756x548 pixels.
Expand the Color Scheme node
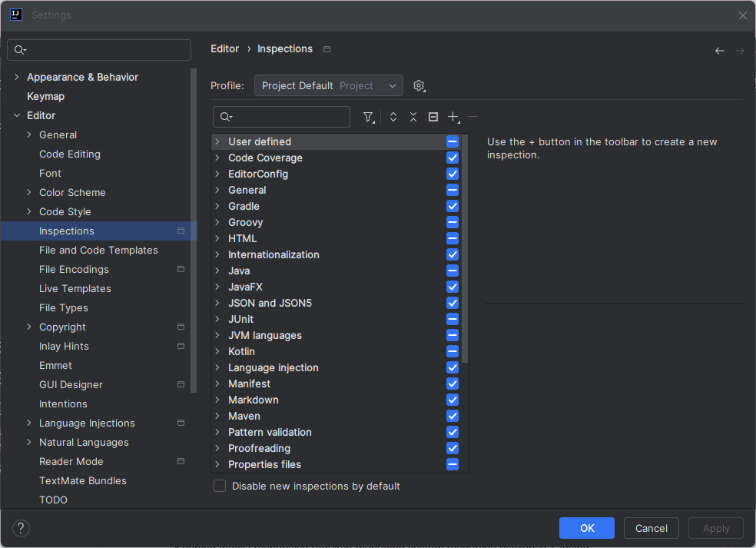29,192
